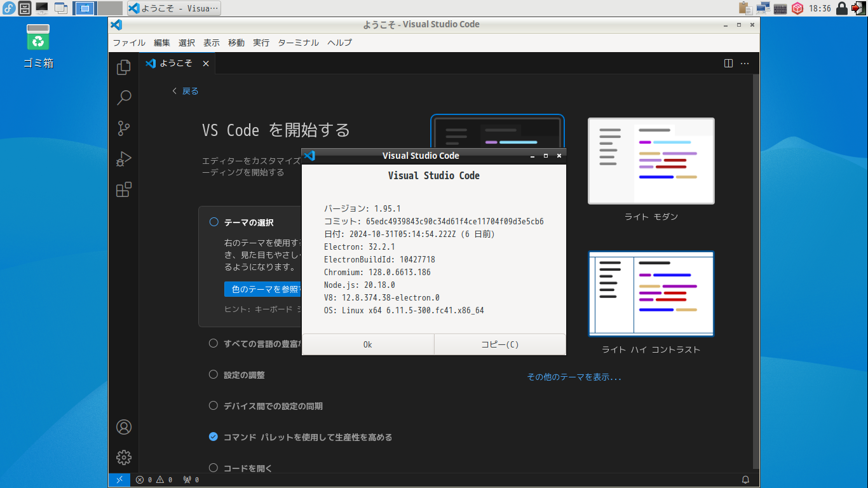Viewport: 868px width, 488px height.
Task: Click the VS Code を開始する heading
Action: [x=276, y=130]
